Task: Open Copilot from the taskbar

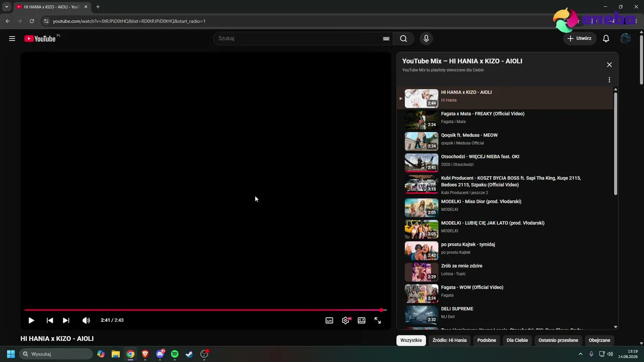Action: [x=101, y=354]
